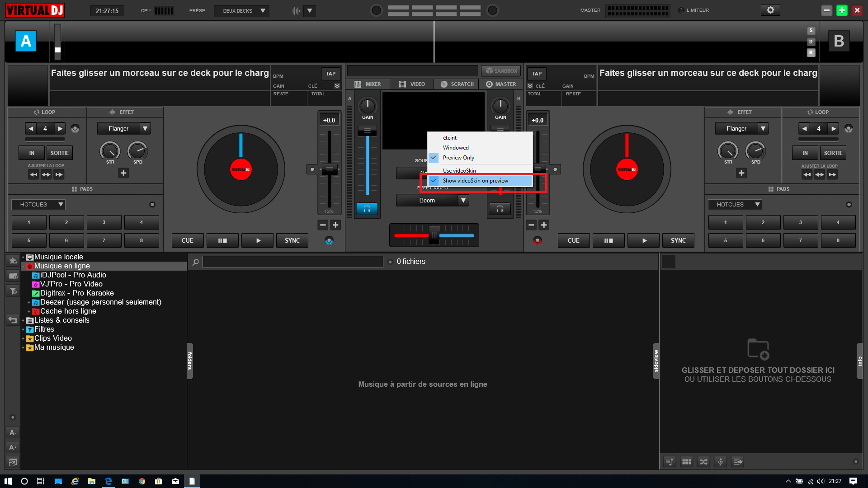
Task: Decrease browser font size with A- icon
Action: (13, 432)
